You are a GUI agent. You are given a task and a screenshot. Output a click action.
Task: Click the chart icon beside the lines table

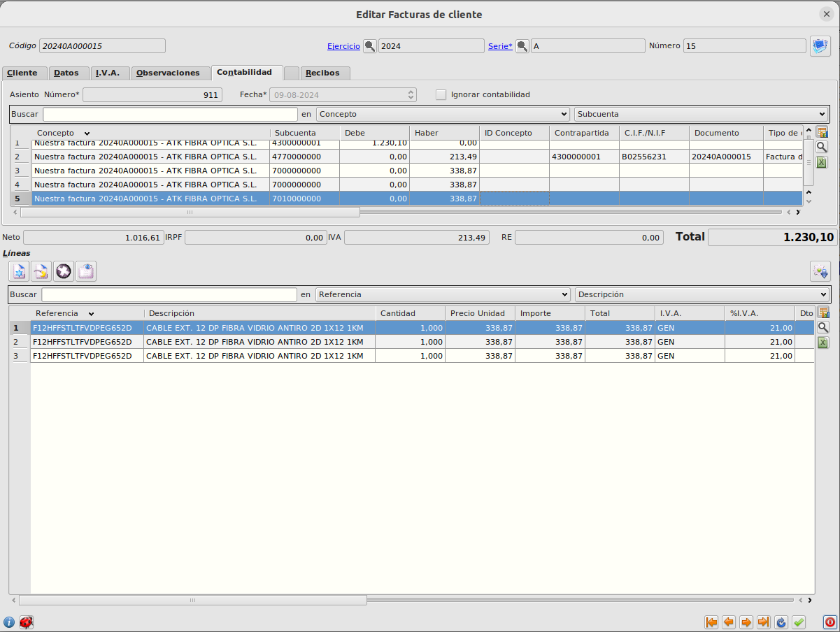(x=823, y=313)
